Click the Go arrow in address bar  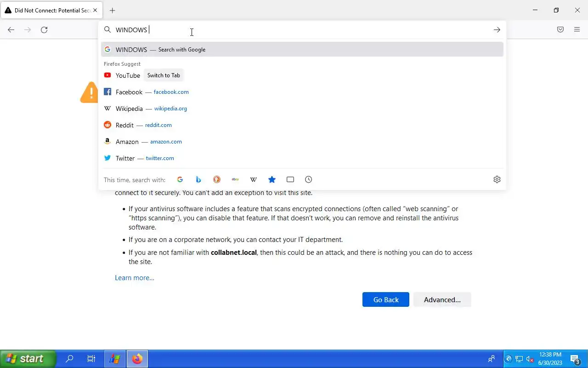click(497, 30)
